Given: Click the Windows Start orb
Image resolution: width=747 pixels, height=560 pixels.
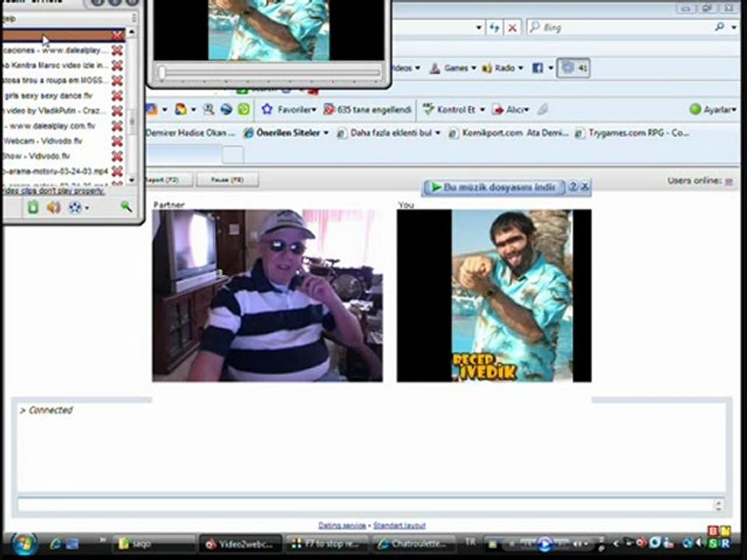Looking at the screenshot, I should 24,544.
